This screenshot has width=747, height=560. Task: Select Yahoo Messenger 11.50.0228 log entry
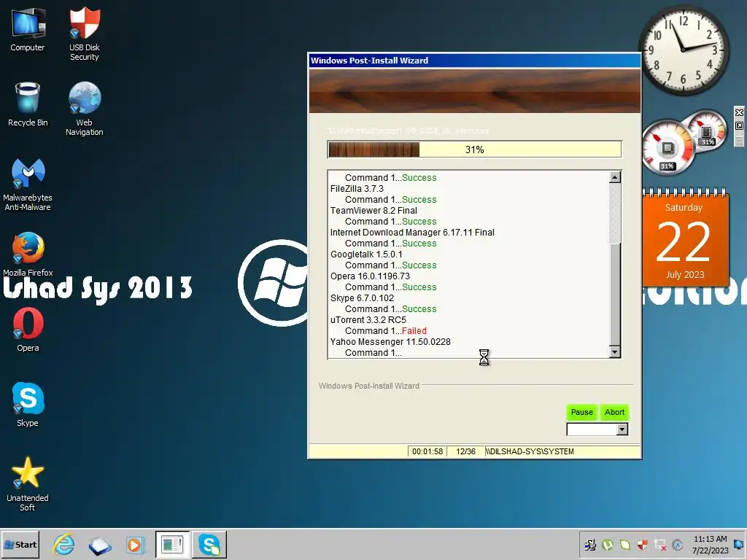(391, 342)
